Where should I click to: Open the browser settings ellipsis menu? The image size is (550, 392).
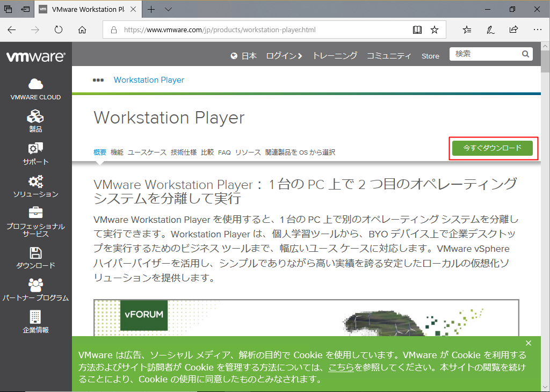pyautogui.click(x=537, y=30)
